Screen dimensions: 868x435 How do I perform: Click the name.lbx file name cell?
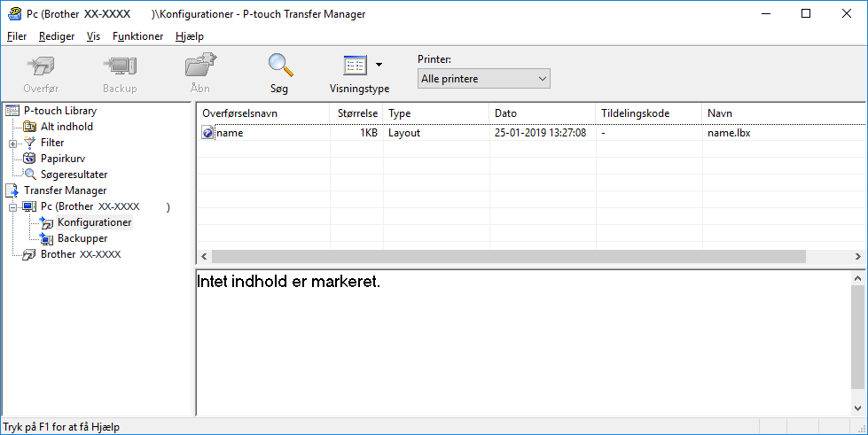729,133
